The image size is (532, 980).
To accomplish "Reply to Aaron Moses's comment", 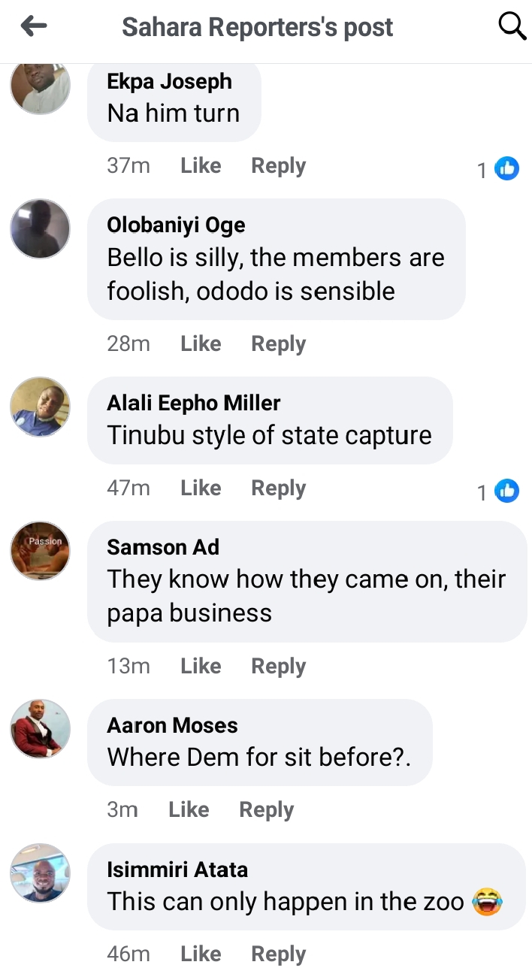I will click(x=266, y=810).
